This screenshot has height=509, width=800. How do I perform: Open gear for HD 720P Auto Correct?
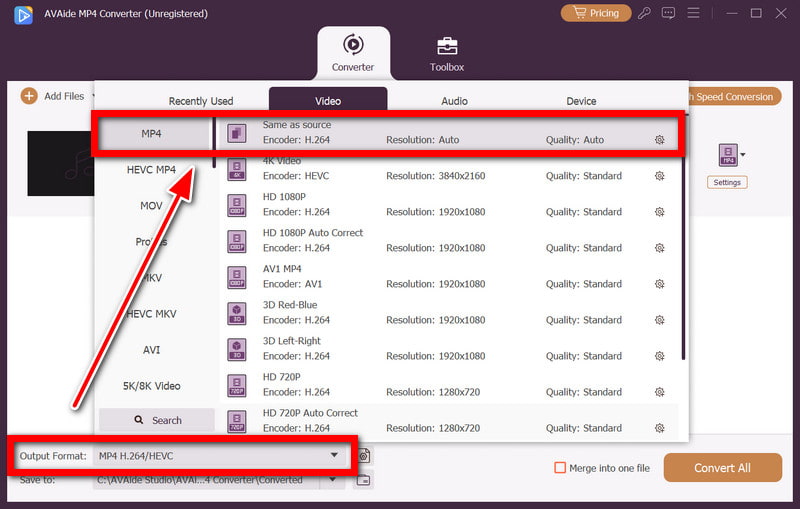coord(660,428)
